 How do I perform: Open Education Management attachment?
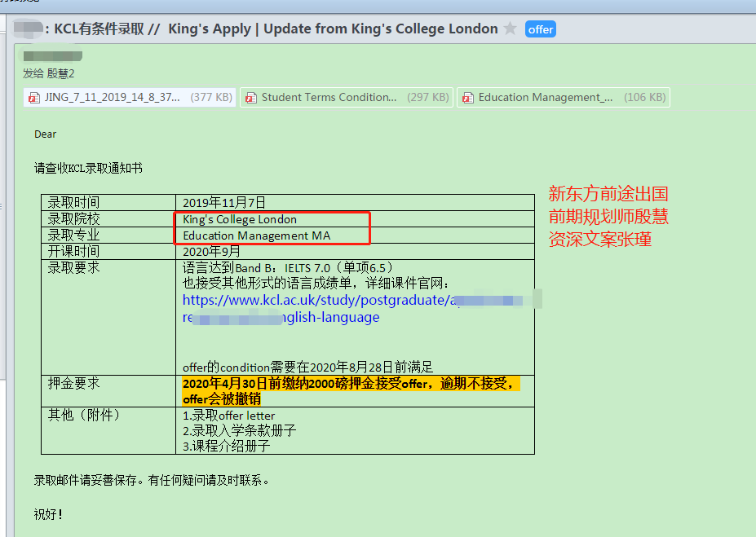click(x=545, y=98)
